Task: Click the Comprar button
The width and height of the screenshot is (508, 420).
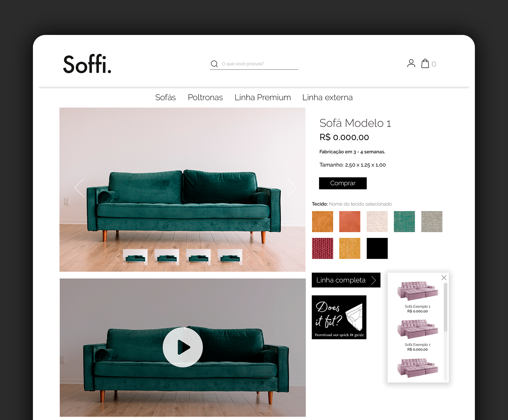Action: (x=343, y=183)
